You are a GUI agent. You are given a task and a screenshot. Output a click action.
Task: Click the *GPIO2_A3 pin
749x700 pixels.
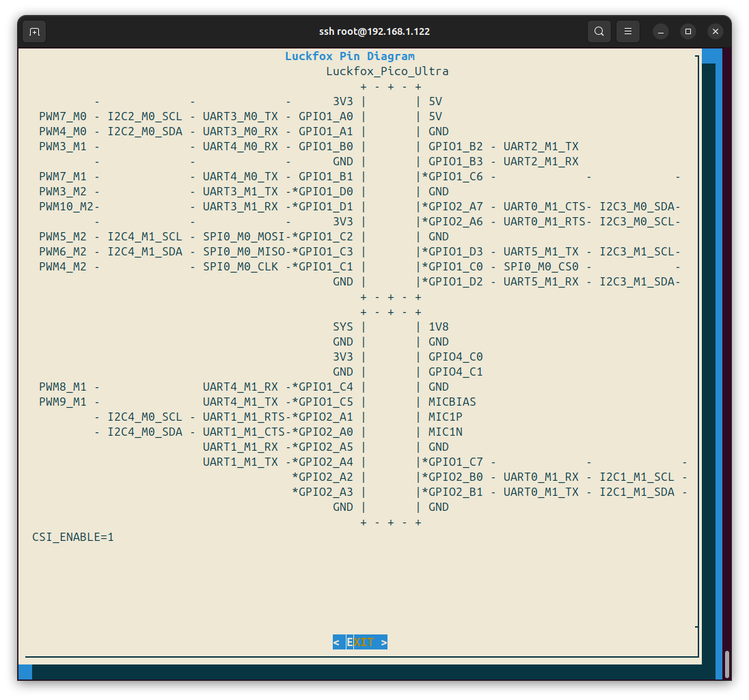(323, 492)
